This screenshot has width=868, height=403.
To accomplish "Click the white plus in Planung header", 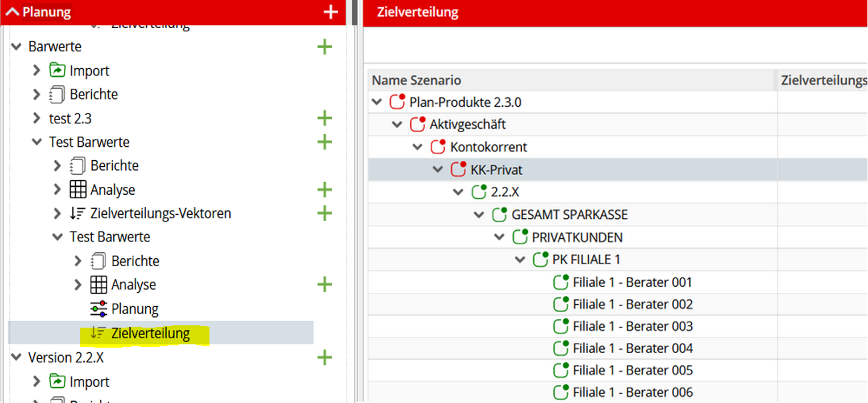I will (331, 12).
